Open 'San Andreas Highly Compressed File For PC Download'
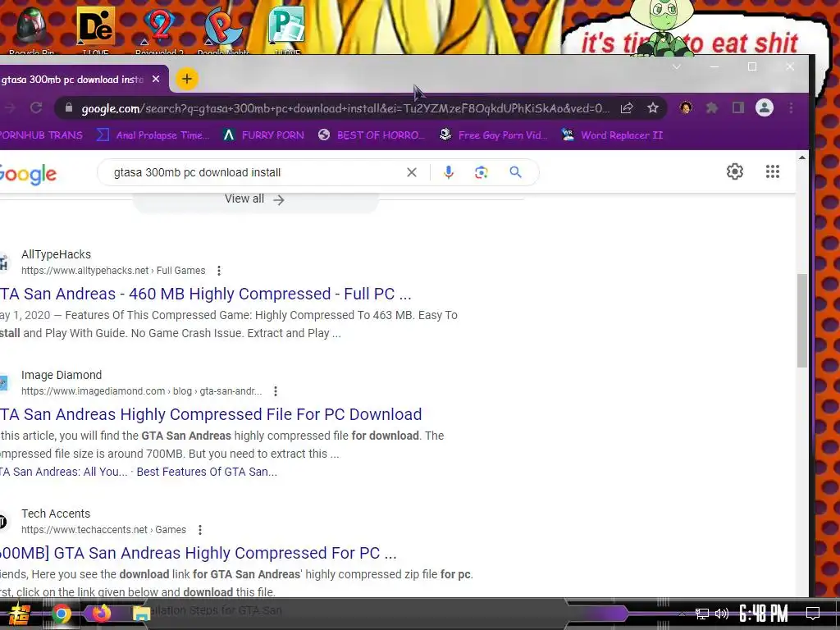This screenshot has height=630, width=840. (x=211, y=414)
